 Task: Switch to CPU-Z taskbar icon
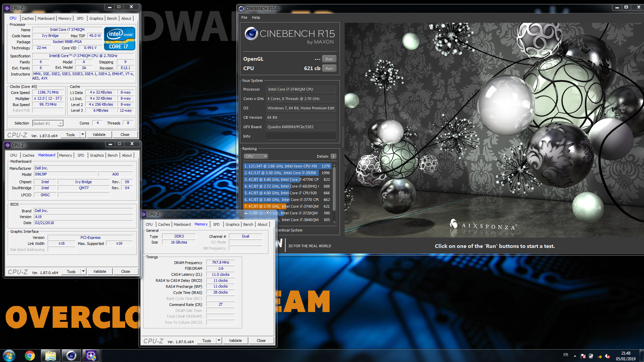(91, 356)
